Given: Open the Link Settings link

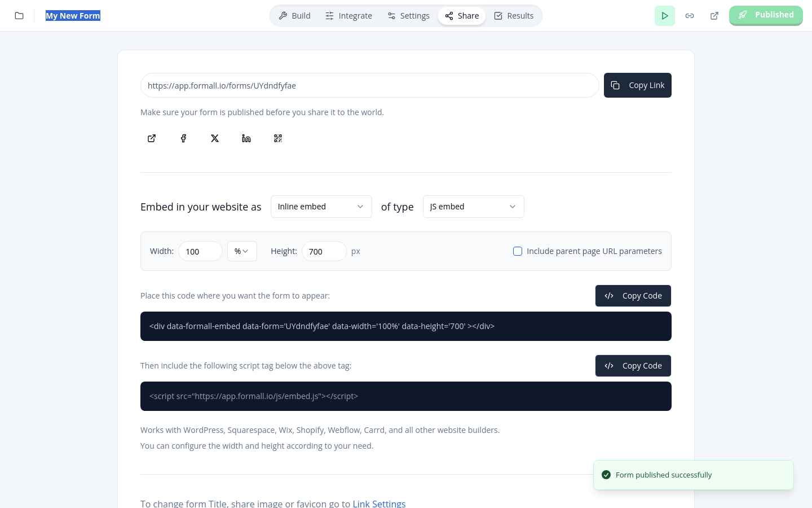Looking at the screenshot, I should [x=379, y=503].
